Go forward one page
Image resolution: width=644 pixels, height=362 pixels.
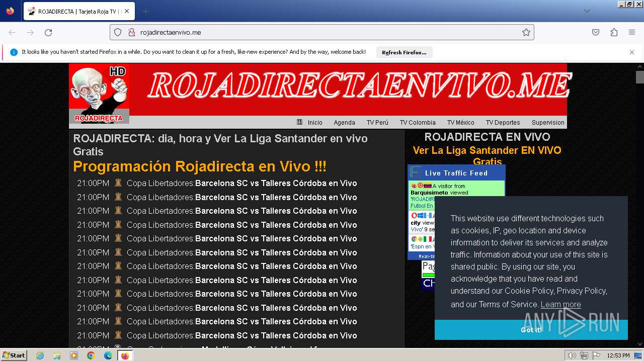pos(30,32)
